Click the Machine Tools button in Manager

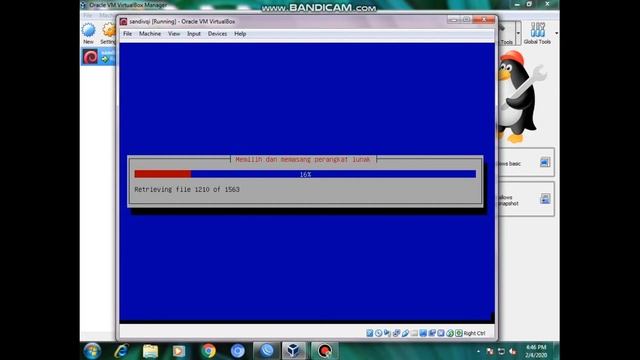point(506,33)
